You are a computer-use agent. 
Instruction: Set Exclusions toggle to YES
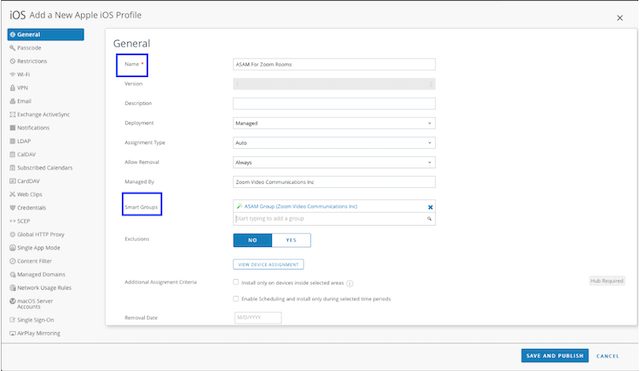click(x=291, y=240)
